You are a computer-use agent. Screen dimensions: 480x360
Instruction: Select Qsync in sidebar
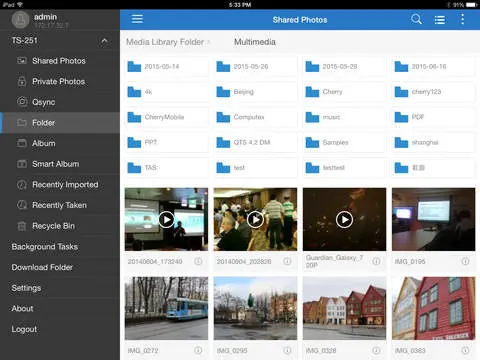click(60, 102)
